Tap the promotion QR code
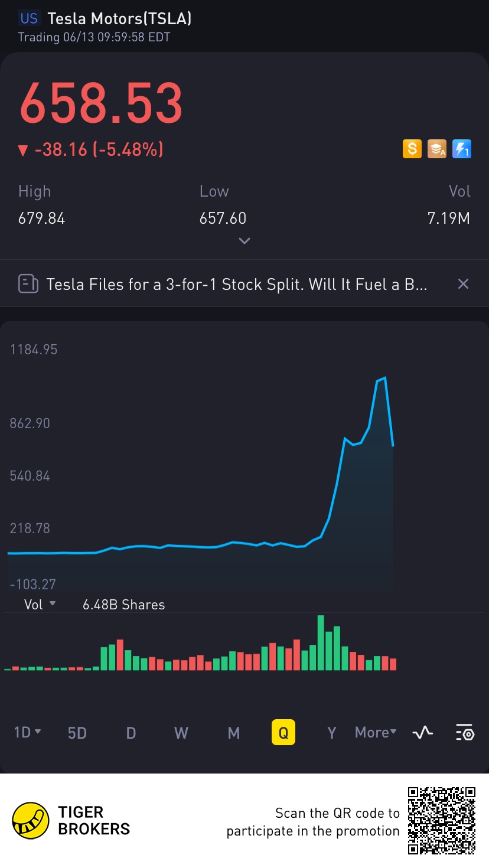This screenshot has height=868, width=489. [x=442, y=820]
